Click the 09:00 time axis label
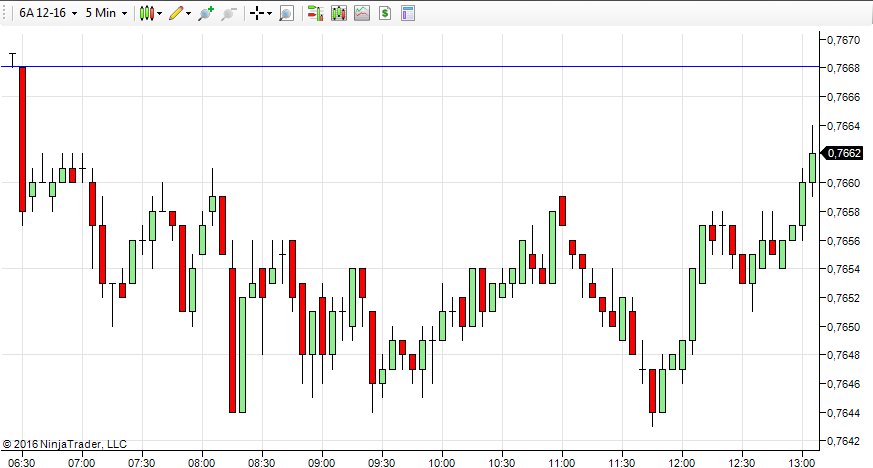The image size is (873, 468). point(322,462)
